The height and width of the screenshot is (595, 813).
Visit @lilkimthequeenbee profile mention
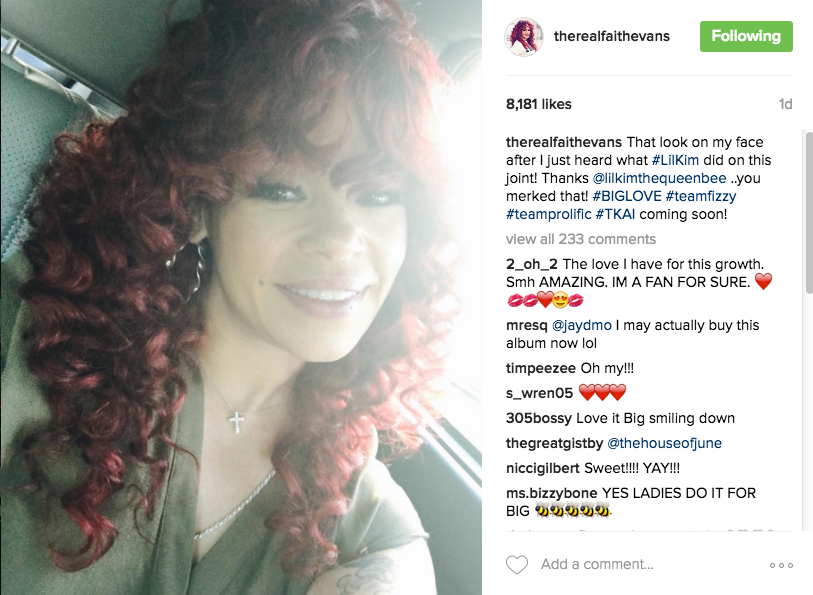point(659,178)
